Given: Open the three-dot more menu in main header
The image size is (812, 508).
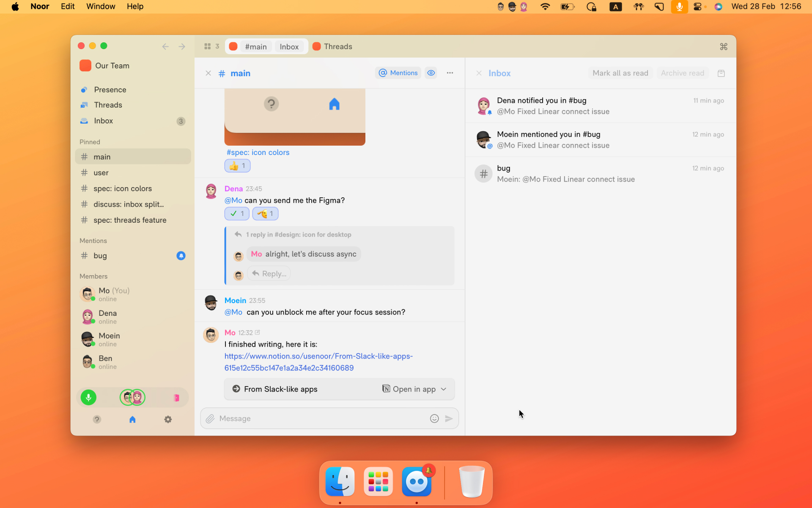Looking at the screenshot, I should 450,73.
